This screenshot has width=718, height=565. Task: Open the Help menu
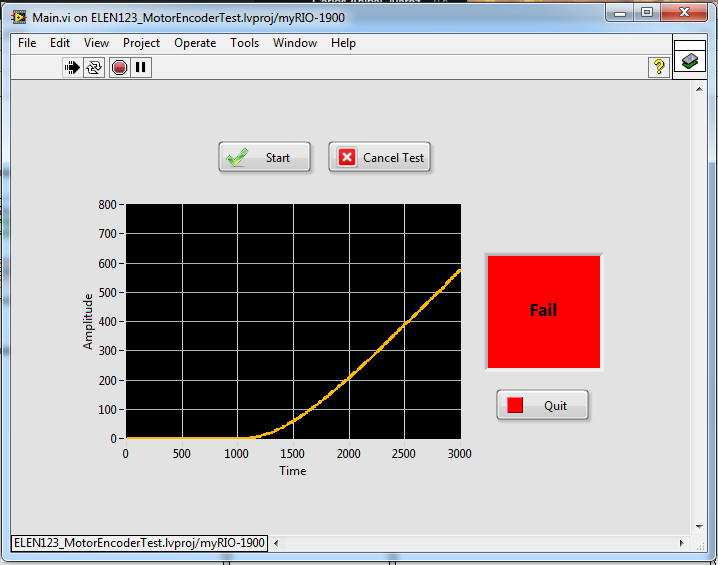[x=343, y=43]
